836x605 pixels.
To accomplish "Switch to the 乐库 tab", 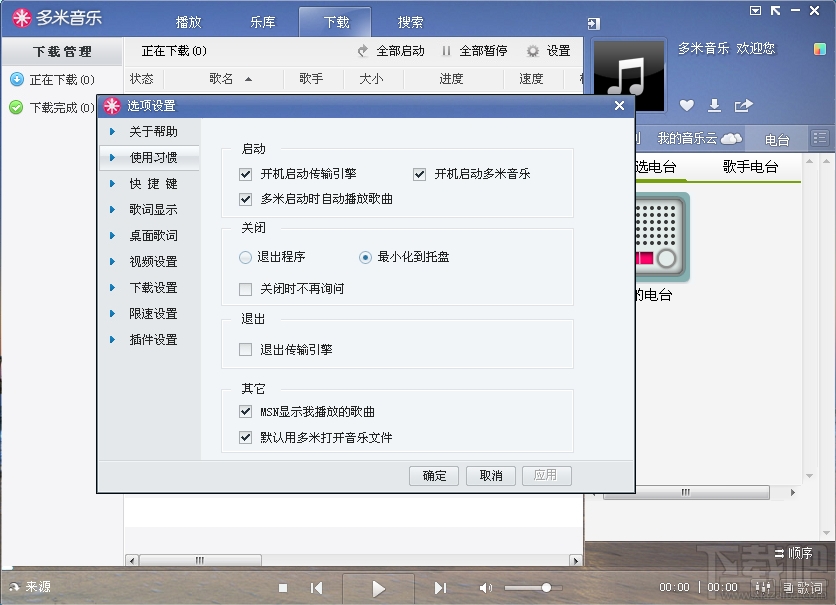I will [x=262, y=20].
